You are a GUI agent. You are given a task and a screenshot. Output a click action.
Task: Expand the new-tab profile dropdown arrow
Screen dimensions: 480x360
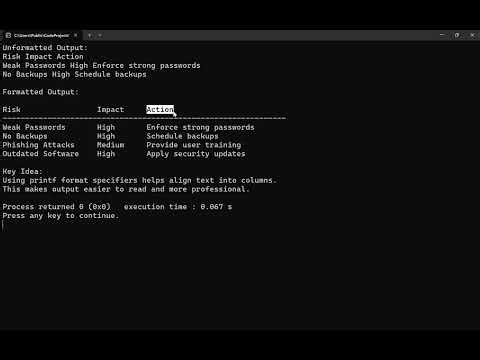point(100,35)
